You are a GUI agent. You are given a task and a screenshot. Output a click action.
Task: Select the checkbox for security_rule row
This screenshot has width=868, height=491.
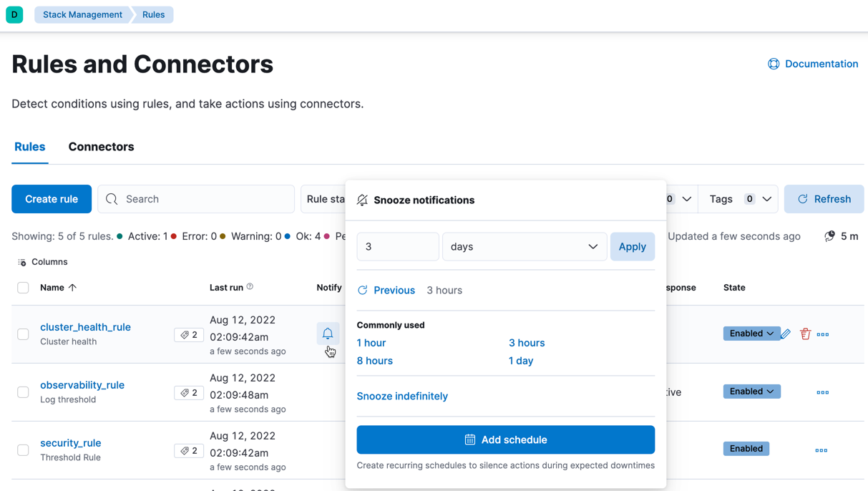pos(22,450)
